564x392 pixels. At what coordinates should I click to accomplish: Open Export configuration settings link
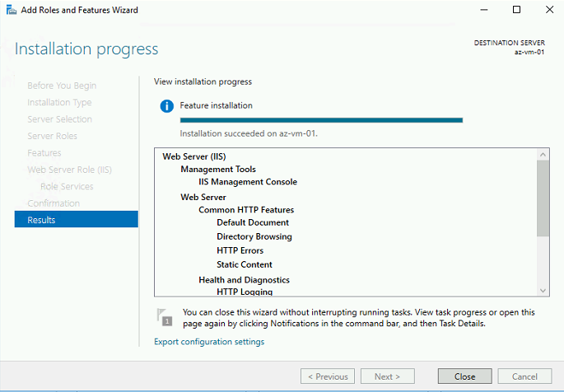click(209, 342)
